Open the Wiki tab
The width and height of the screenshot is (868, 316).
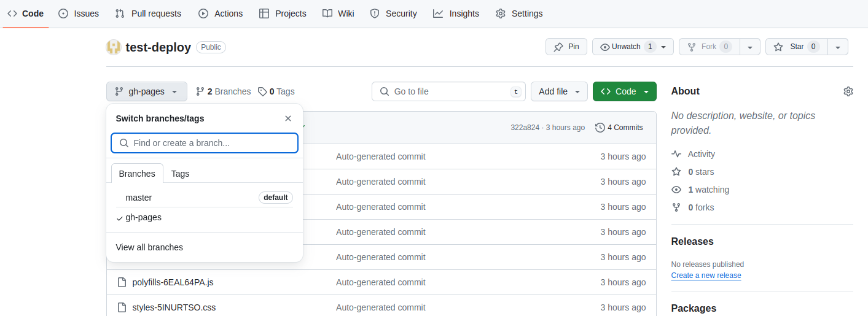pyautogui.click(x=338, y=13)
